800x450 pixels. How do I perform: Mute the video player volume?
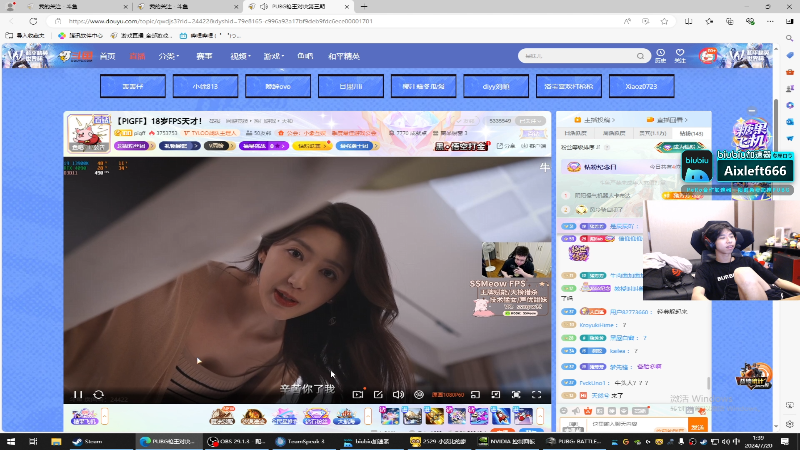398,394
